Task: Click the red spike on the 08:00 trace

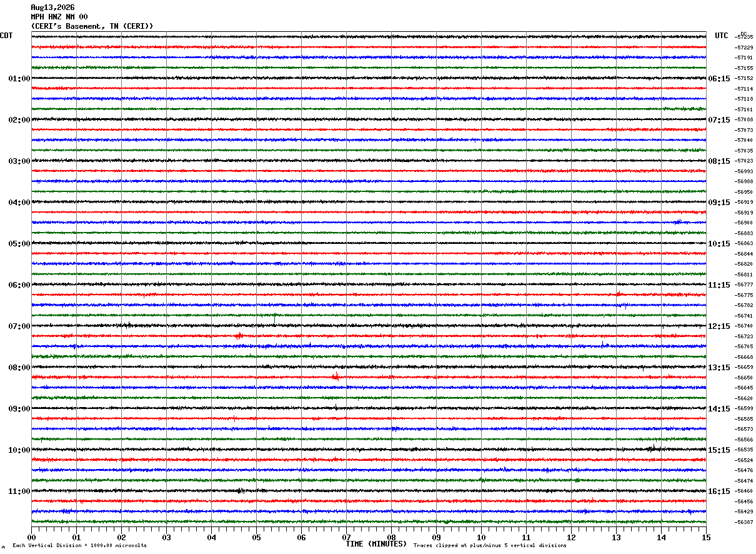Action: (x=336, y=376)
